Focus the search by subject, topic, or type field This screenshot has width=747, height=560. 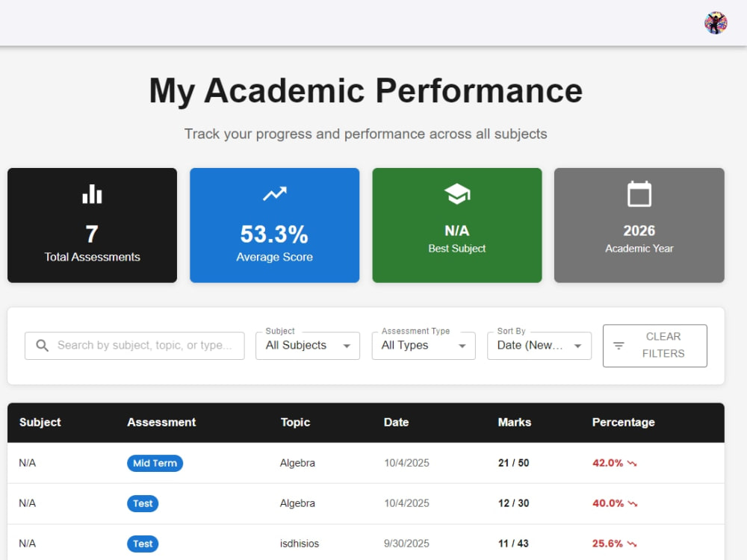[x=134, y=346]
